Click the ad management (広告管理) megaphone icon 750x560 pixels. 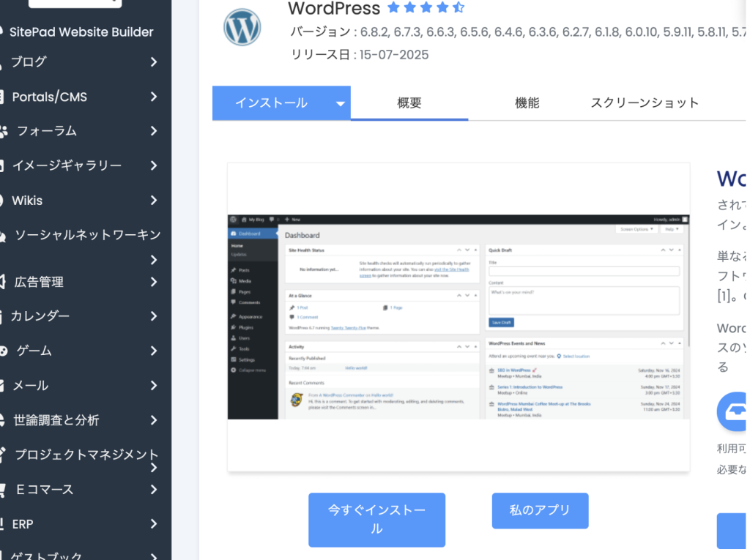click(4, 282)
